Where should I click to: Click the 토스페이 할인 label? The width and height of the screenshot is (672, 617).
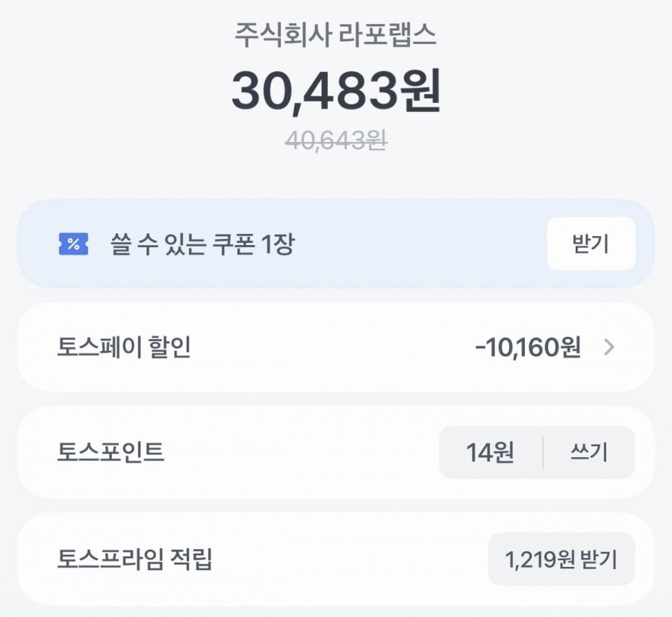pyautogui.click(x=124, y=347)
